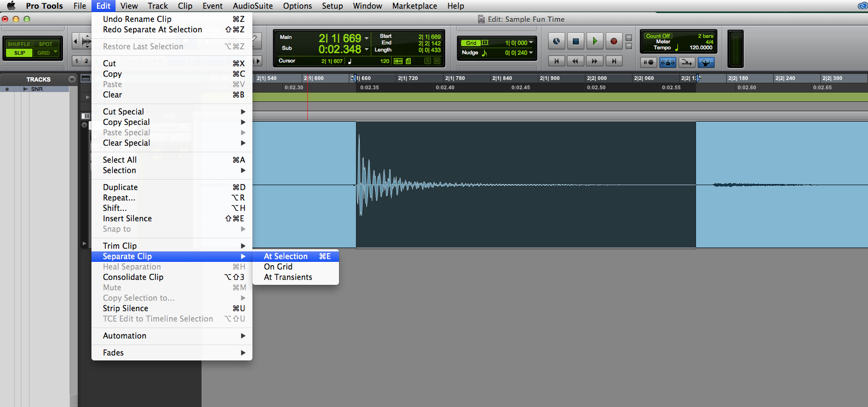
Task: Choose Insert Silence from the Edit menu
Action: click(172, 219)
